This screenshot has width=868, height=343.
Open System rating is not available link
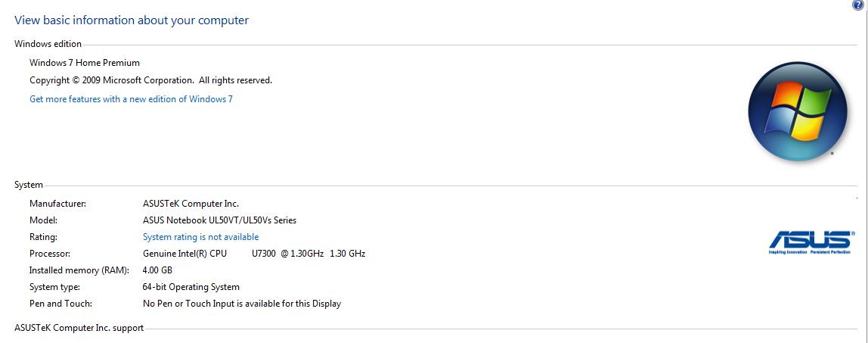[x=200, y=237]
